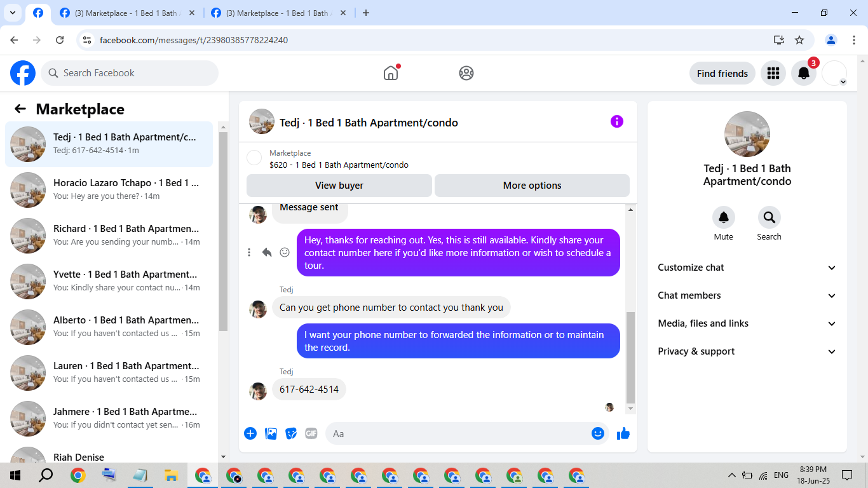
Task: Switch to the second Marketplace tab
Action: (x=127, y=13)
